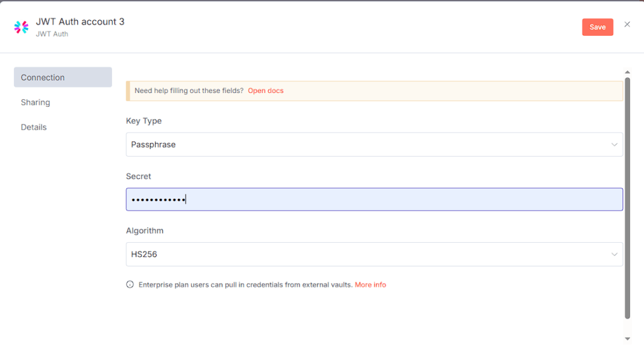Image resolution: width=644 pixels, height=349 pixels.
Task: Click the JWT Auth account 3 title
Action: pos(80,21)
